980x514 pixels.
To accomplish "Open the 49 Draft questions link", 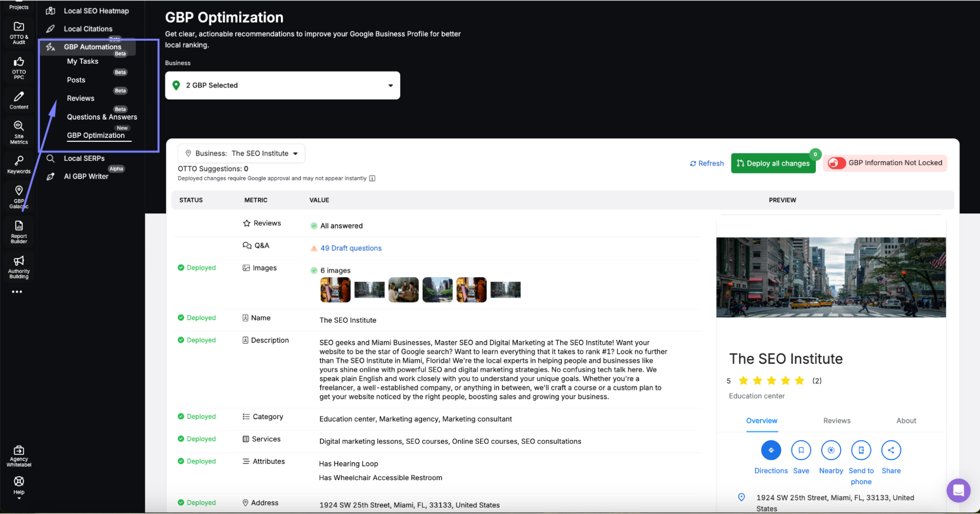I will 351,248.
